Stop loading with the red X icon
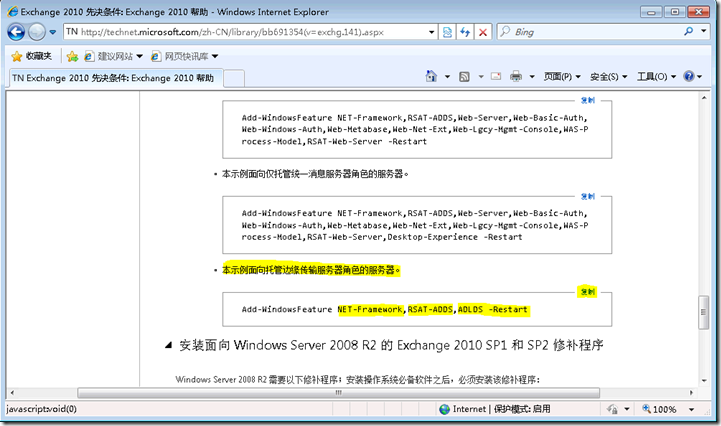721x426 pixels. (x=483, y=32)
